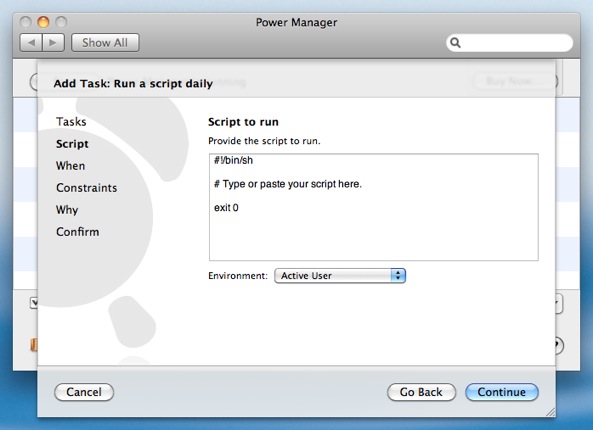The width and height of the screenshot is (593, 430).
Task: Click the 'exit 0' line
Action: (x=226, y=208)
